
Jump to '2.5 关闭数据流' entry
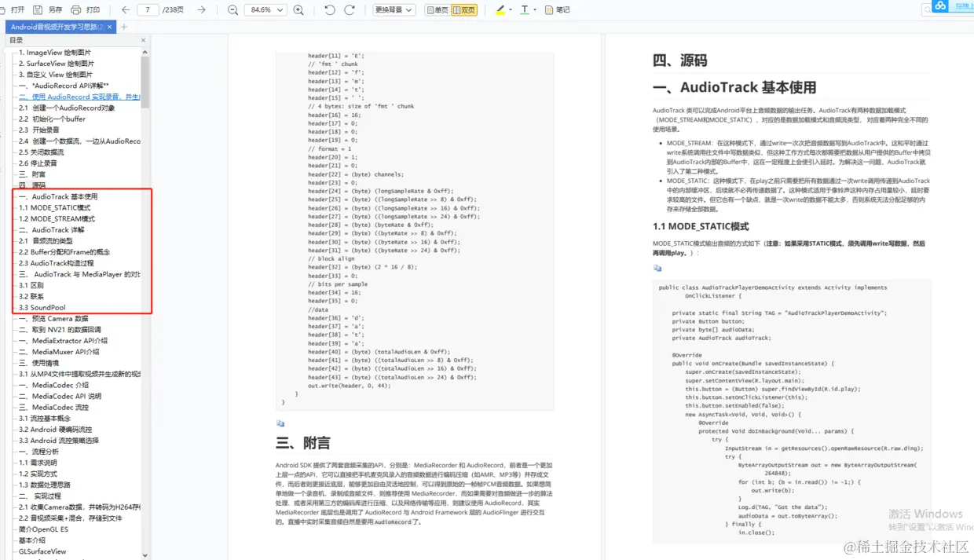click(x=42, y=152)
